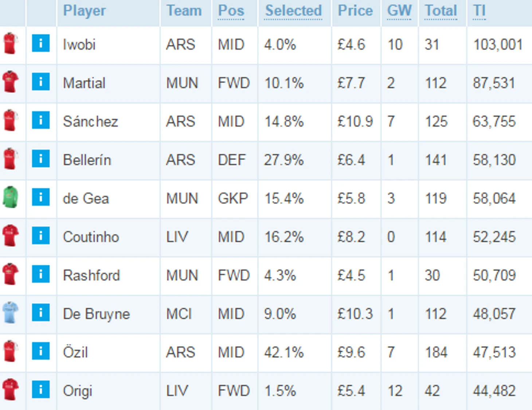Open the info icon for Iwobi
The width and height of the screenshot is (532, 410).
(41, 43)
